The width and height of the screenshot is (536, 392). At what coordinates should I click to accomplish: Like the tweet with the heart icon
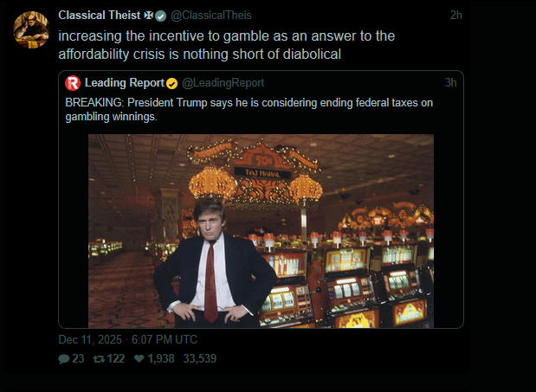pos(138,360)
